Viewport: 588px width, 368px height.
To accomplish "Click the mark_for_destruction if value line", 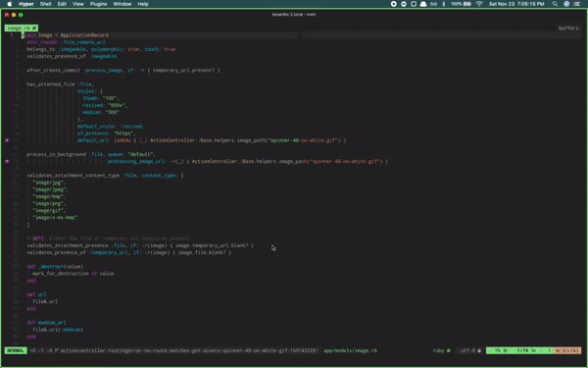I will tap(73, 274).
